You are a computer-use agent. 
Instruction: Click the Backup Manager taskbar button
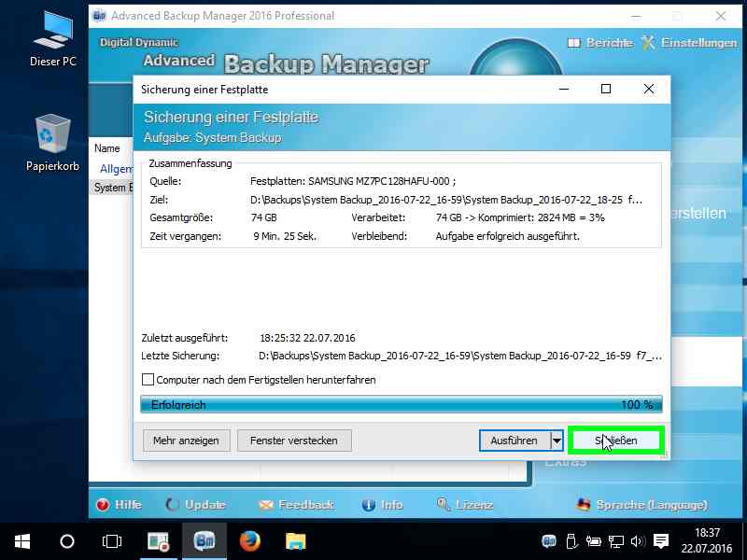pyautogui.click(x=204, y=541)
